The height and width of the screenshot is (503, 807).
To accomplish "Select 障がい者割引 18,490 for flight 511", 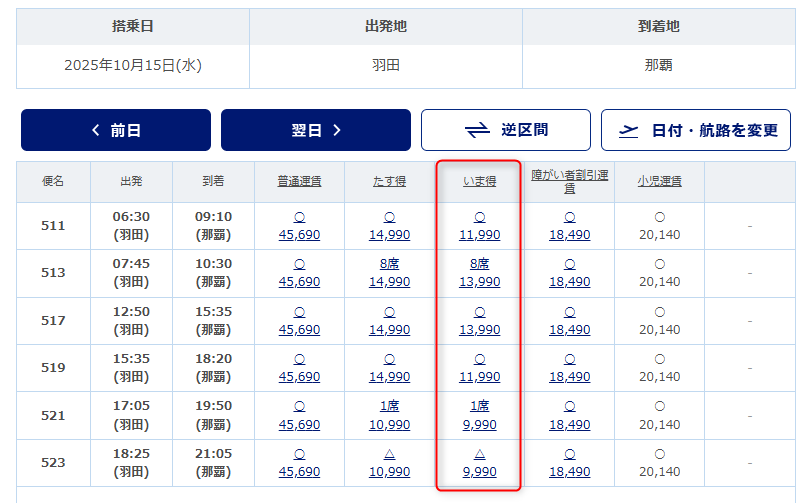I will [570, 235].
